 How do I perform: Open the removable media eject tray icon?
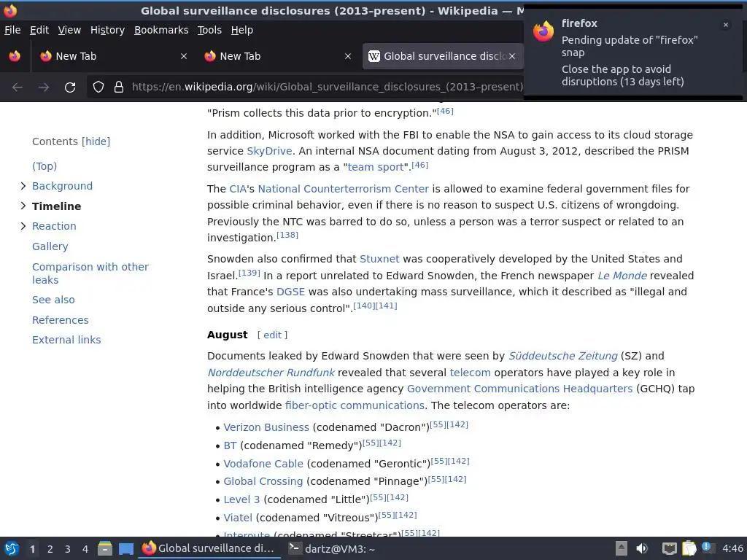pos(621,548)
